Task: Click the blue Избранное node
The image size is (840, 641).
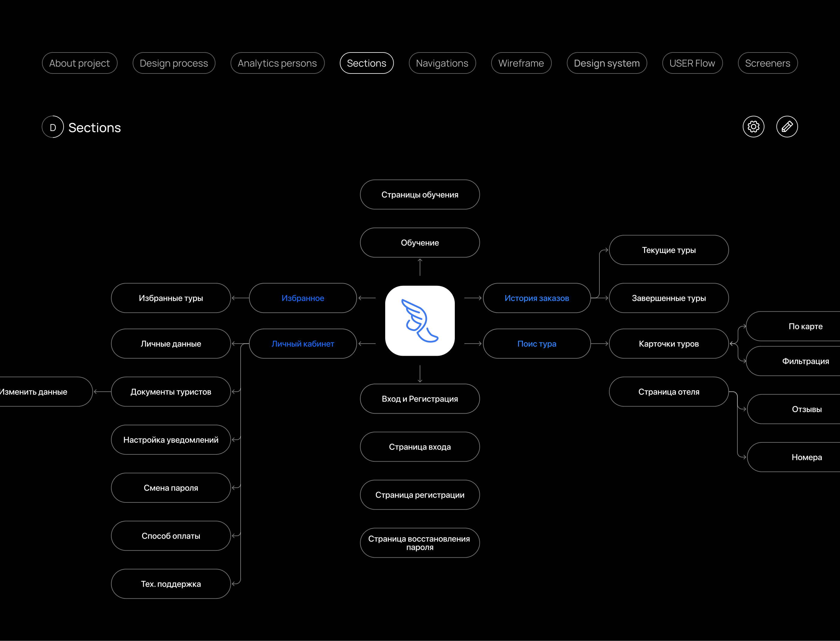Action: coord(303,298)
